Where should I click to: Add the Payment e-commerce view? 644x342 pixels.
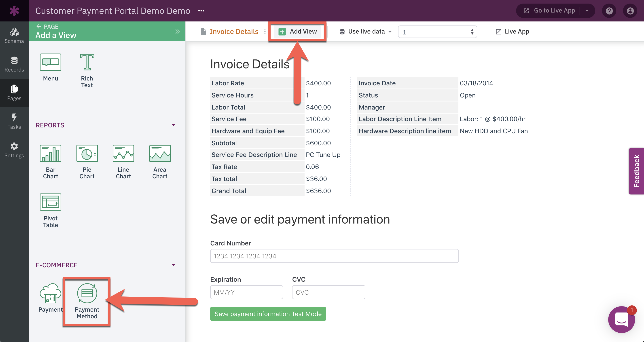(x=50, y=294)
